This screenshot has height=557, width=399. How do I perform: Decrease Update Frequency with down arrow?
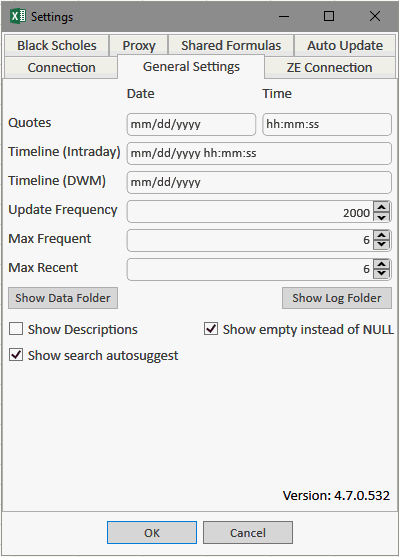coord(382,217)
